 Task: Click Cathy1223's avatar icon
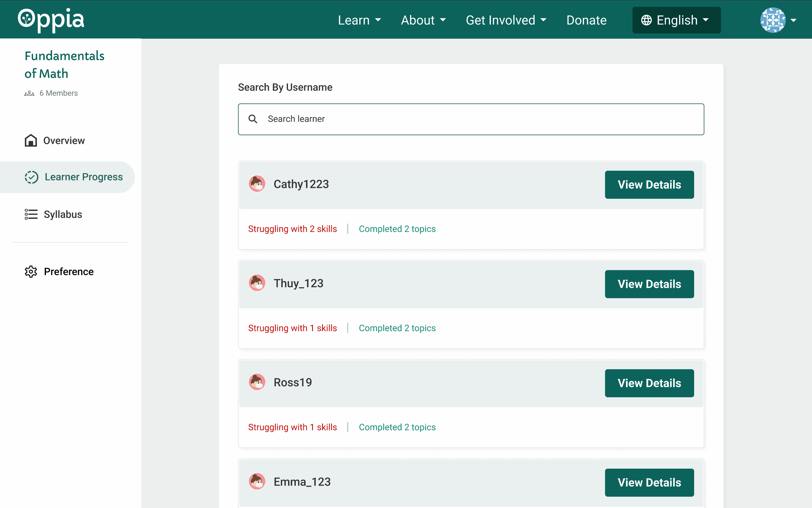(x=257, y=184)
